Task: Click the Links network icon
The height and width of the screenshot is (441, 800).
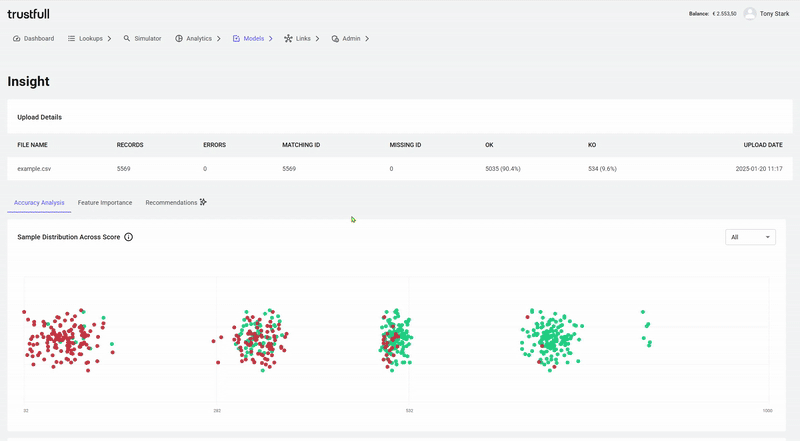Action: pos(288,38)
